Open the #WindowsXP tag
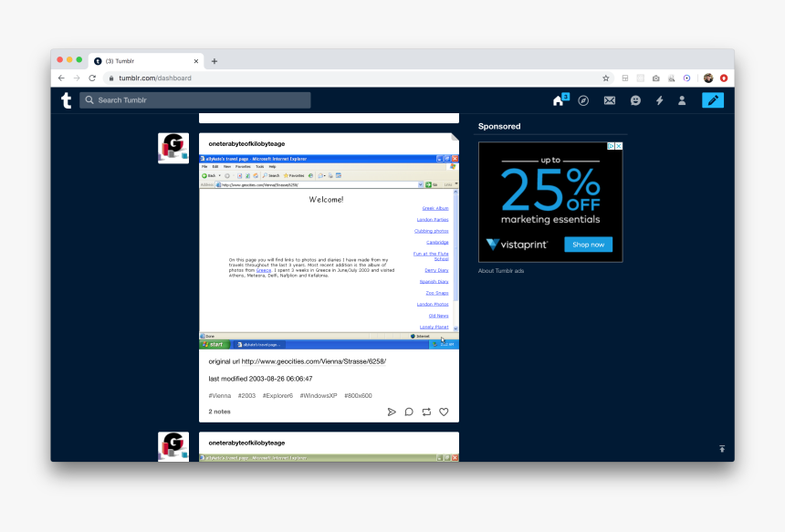The height and width of the screenshot is (532, 785). (x=317, y=396)
